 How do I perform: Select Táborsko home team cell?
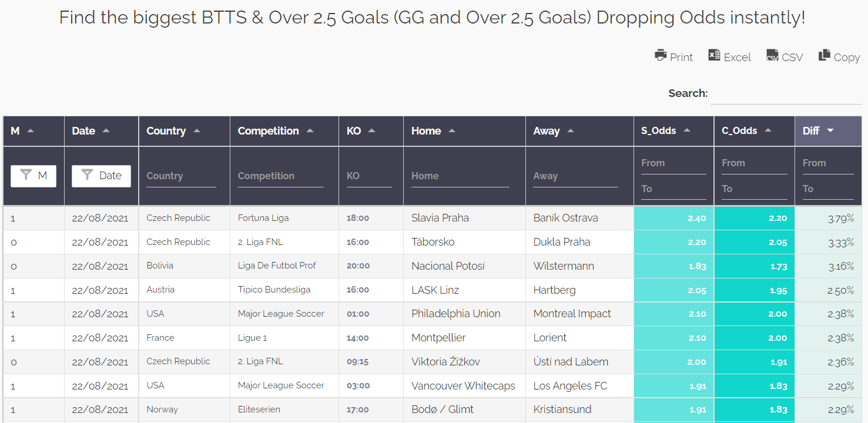(x=465, y=242)
